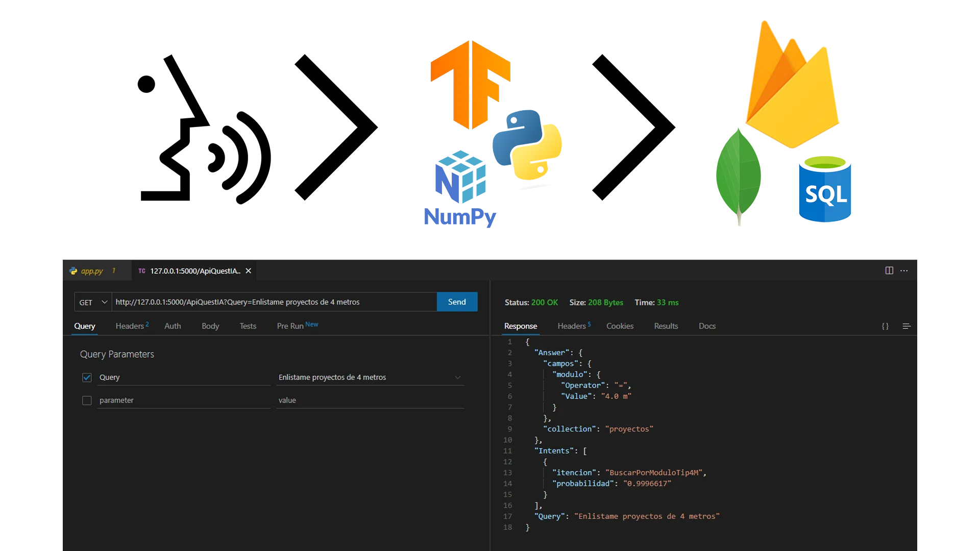Image resolution: width=980 pixels, height=551 pixels.
Task: Click the {} format response icon
Action: tap(885, 326)
